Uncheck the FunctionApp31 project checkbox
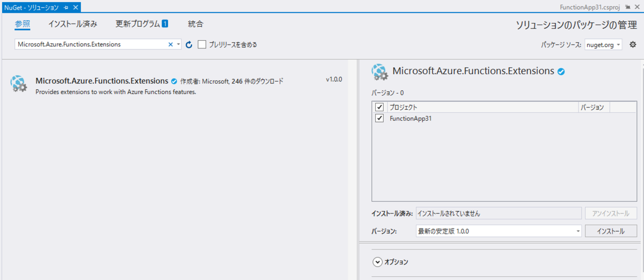Screen dimensions: 644x280 click(x=379, y=118)
